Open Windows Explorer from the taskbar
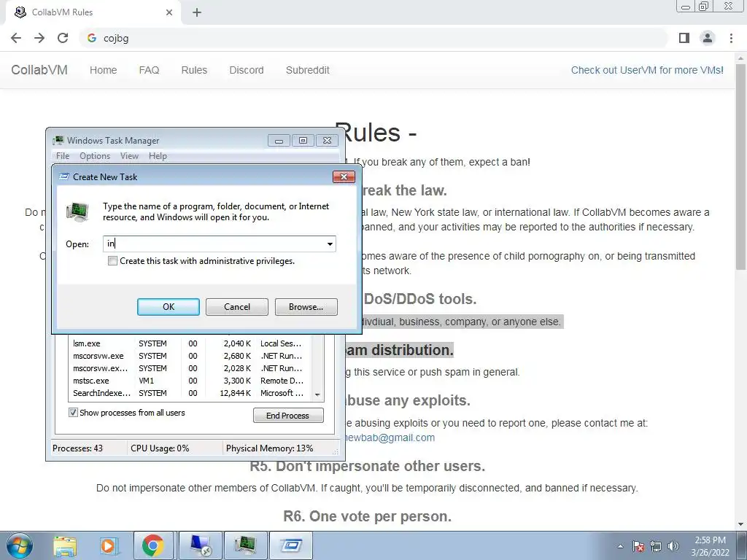The width and height of the screenshot is (747, 560). tap(65, 545)
